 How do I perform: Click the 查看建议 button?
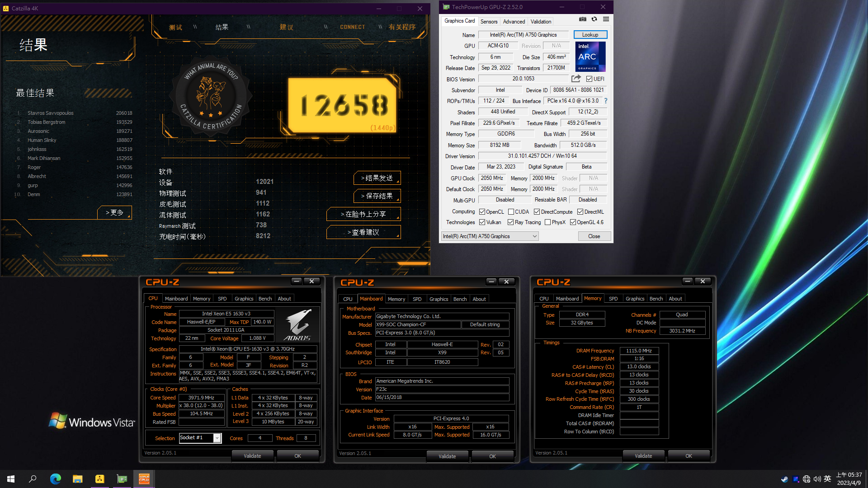pos(363,232)
